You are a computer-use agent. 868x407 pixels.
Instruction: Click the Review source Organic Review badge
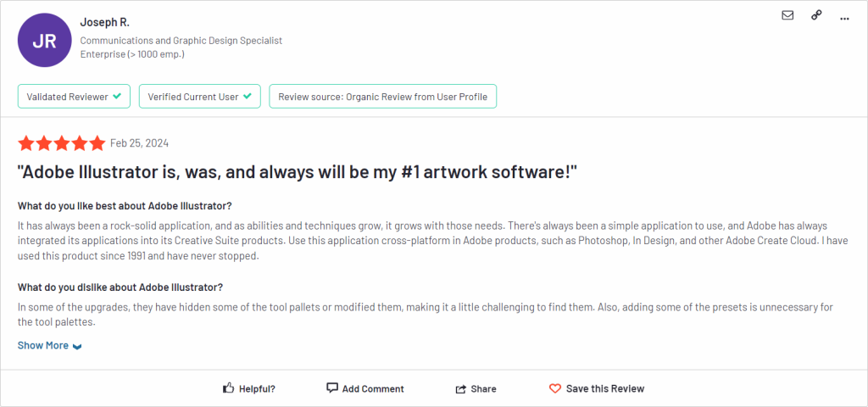pyautogui.click(x=382, y=97)
